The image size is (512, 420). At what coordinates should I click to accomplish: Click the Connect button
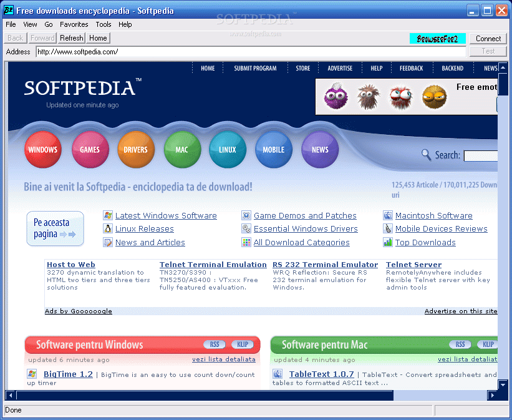tap(488, 39)
